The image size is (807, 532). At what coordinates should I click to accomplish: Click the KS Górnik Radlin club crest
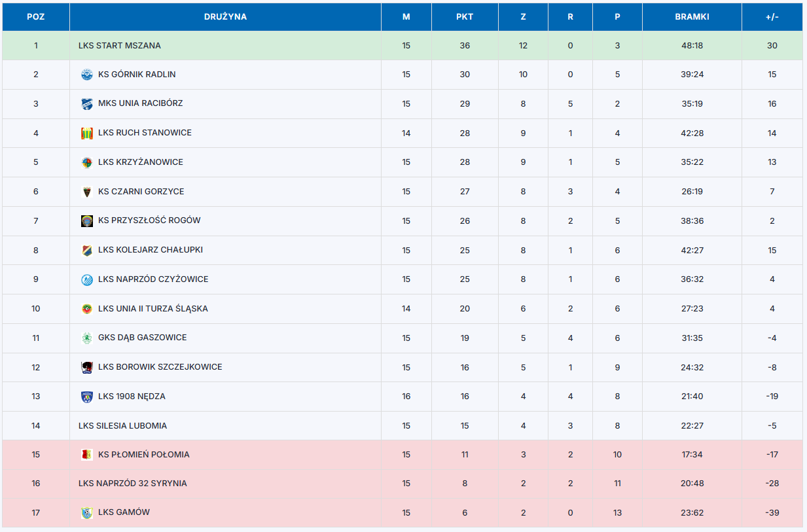click(x=86, y=75)
